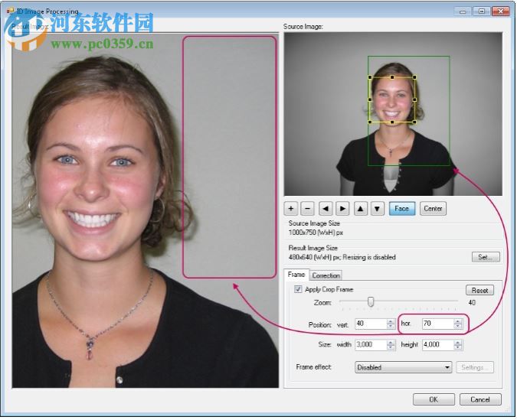Switch to the Frame tab
The image size is (517, 420).
(296, 275)
